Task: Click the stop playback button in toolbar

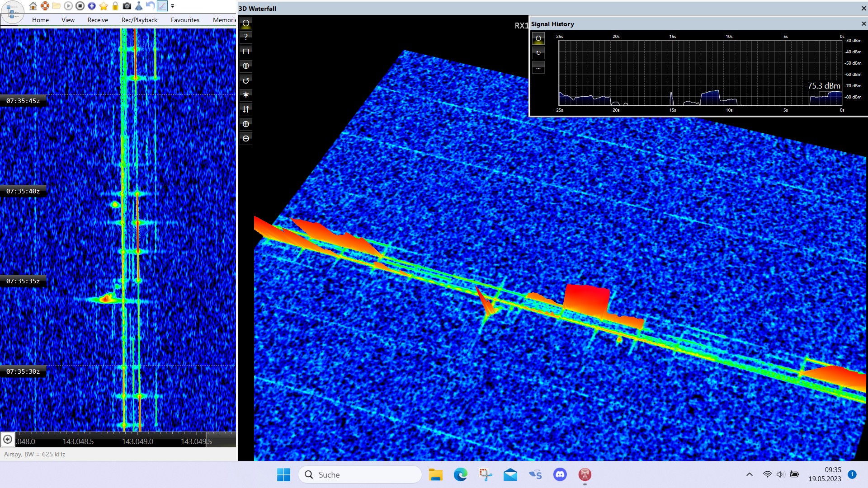Action: click(80, 6)
